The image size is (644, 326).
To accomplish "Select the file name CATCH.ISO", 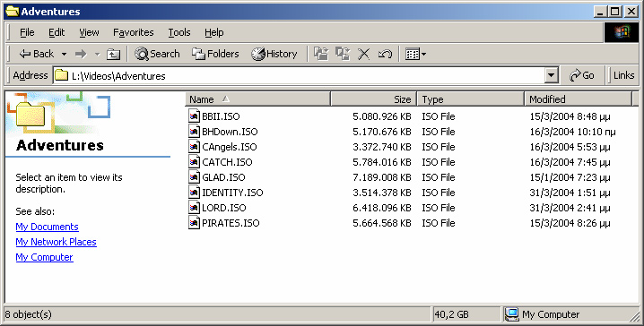I will (227, 162).
